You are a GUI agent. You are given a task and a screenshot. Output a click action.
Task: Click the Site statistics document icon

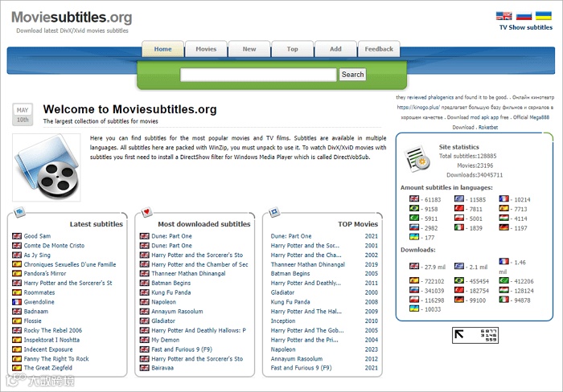(x=417, y=159)
